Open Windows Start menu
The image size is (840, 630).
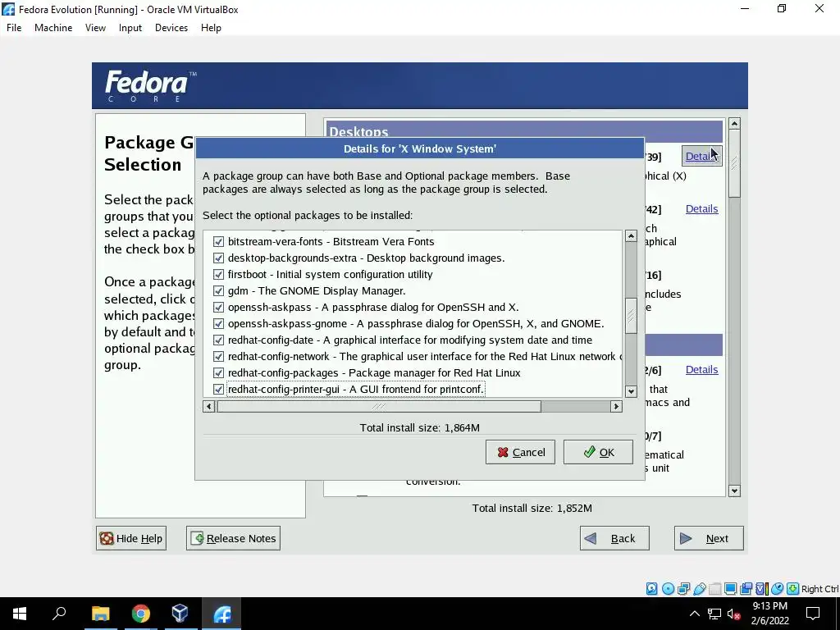coord(20,614)
